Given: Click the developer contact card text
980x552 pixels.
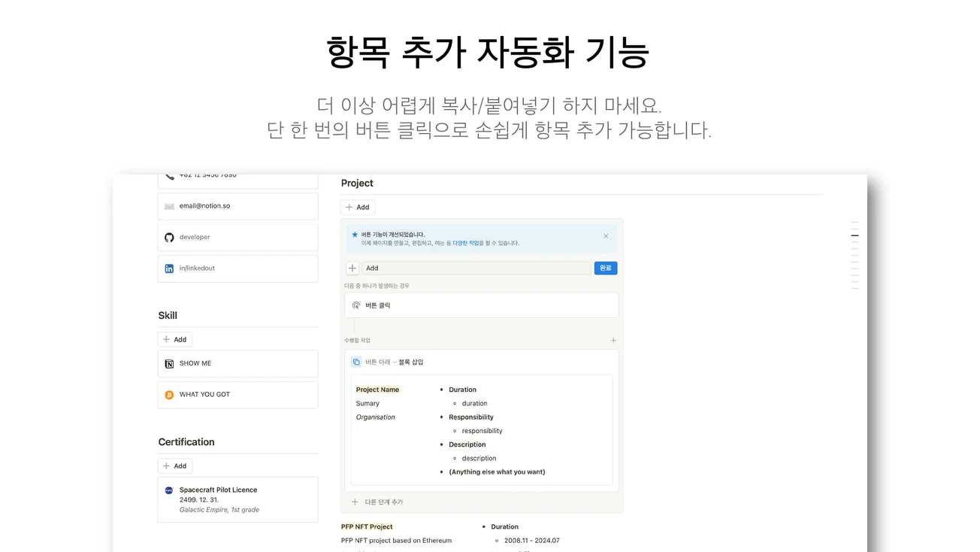Looking at the screenshot, I should pyautogui.click(x=195, y=237).
